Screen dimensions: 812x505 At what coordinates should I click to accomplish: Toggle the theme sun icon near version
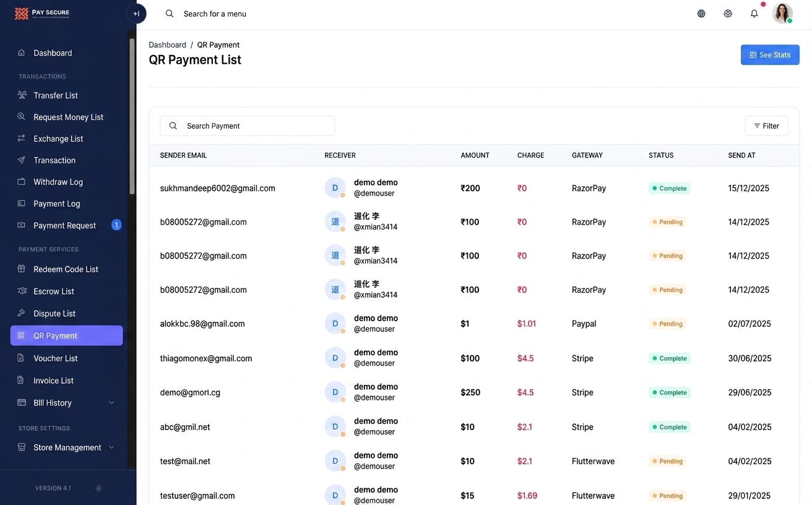click(x=98, y=488)
